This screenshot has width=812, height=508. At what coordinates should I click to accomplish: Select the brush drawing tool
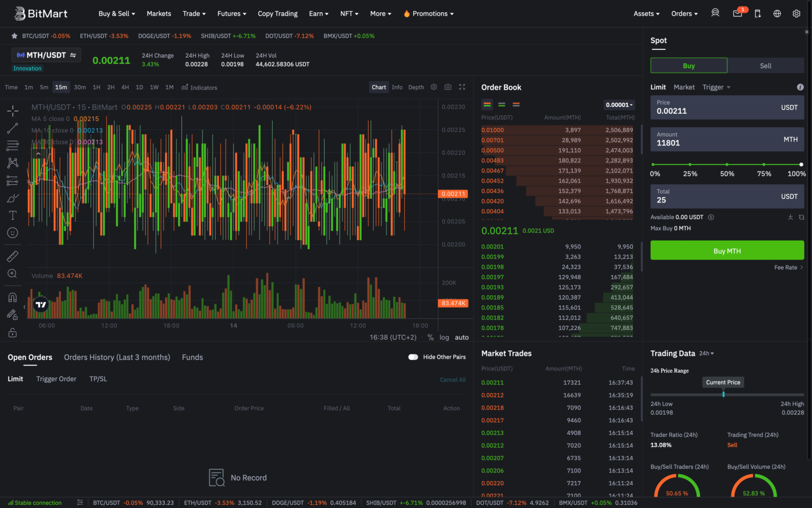click(13, 198)
